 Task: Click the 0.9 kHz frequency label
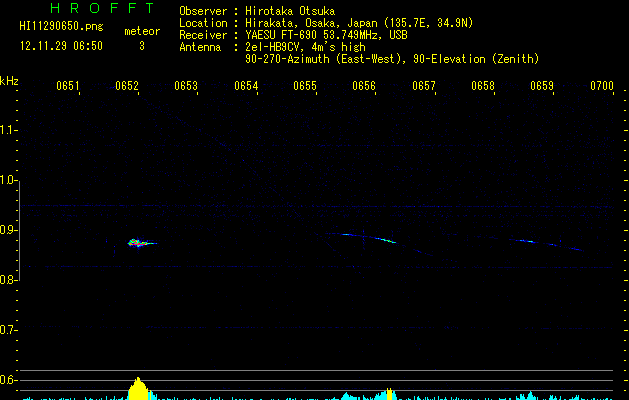[8, 230]
